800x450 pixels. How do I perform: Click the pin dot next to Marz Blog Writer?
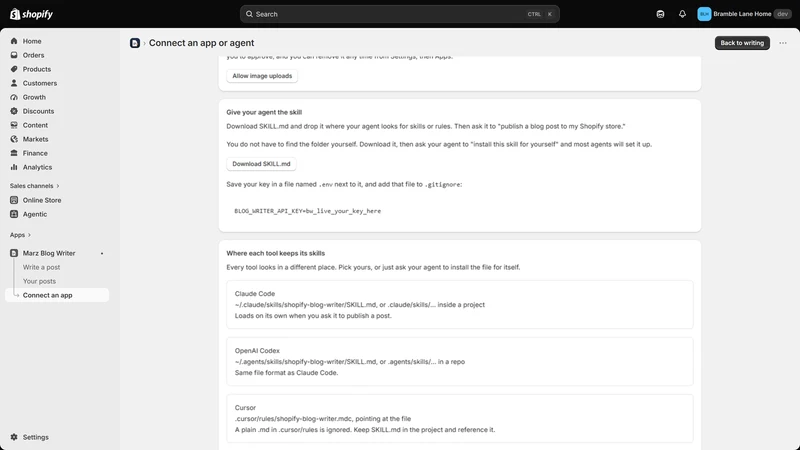tap(102, 254)
